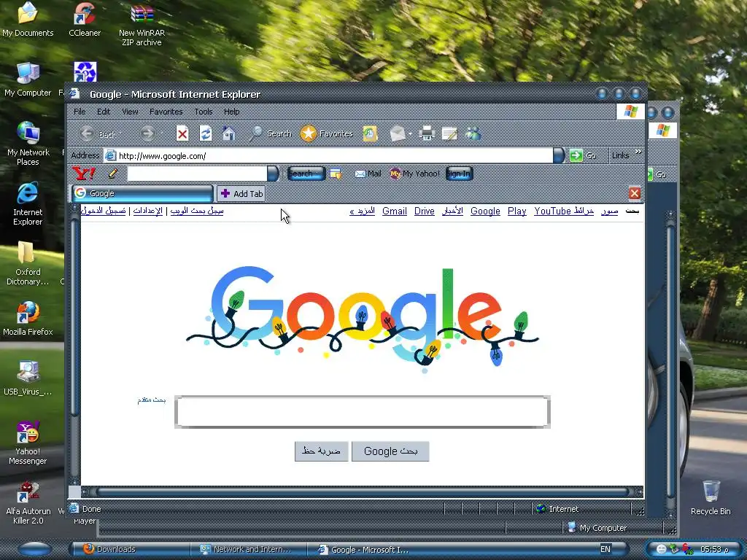The width and height of the screenshot is (747, 560).
Task: Click the Back arrow in IE toolbar
Action: coord(87,134)
